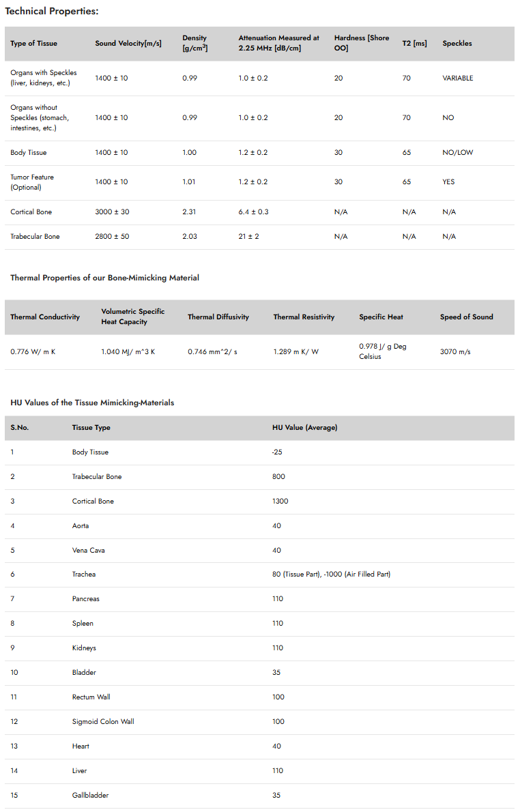
Task: Select the Trabecular Bone attenuation value 21 ± 2
Action: coord(248,237)
